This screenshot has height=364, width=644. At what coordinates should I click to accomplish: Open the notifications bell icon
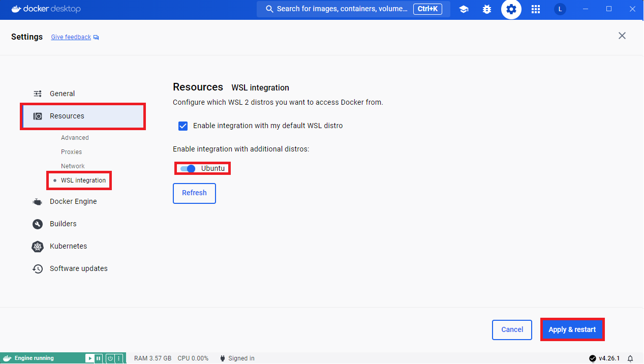pos(630,358)
